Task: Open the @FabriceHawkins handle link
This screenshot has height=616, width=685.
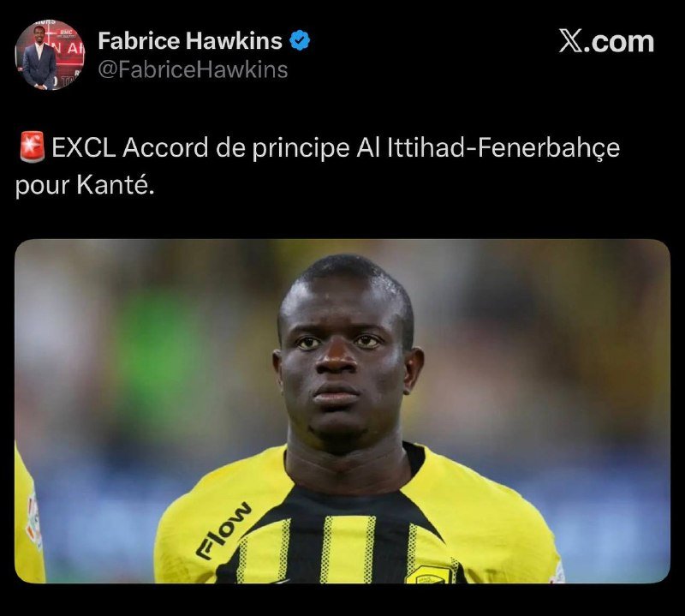Action: coord(193,69)
